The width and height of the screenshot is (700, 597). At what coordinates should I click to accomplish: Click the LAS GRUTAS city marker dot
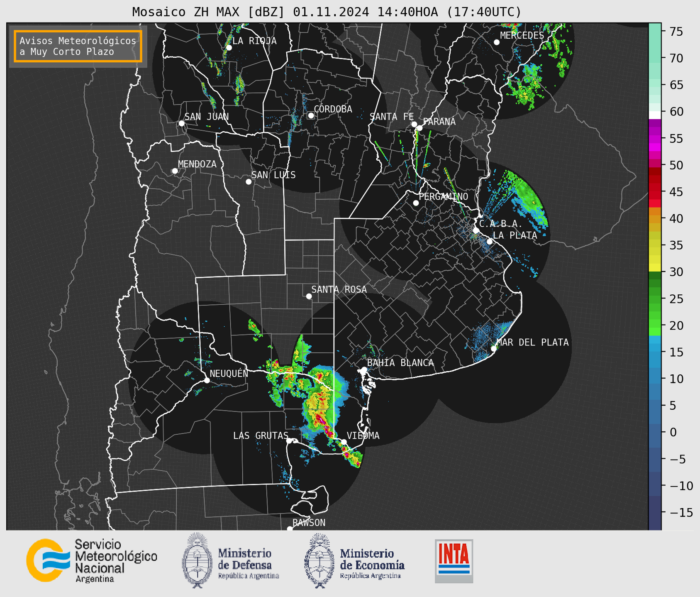pos(289,441)
